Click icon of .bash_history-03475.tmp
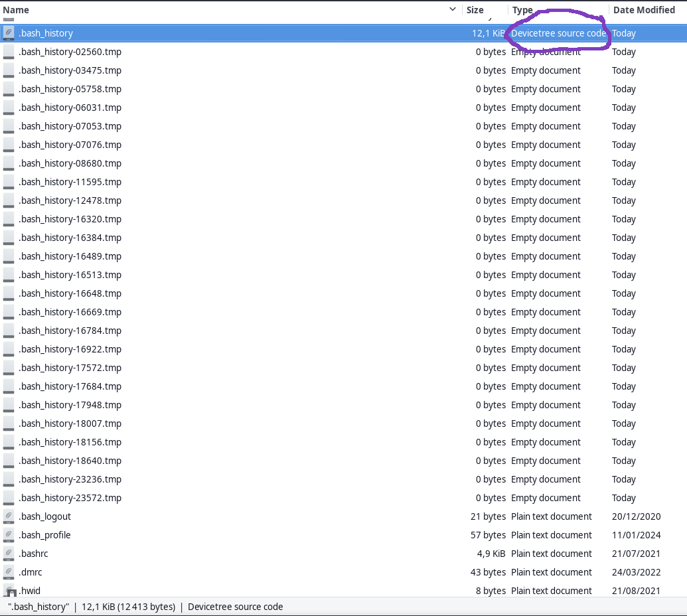This screenshot has height=616, width=687. (9, 70)
